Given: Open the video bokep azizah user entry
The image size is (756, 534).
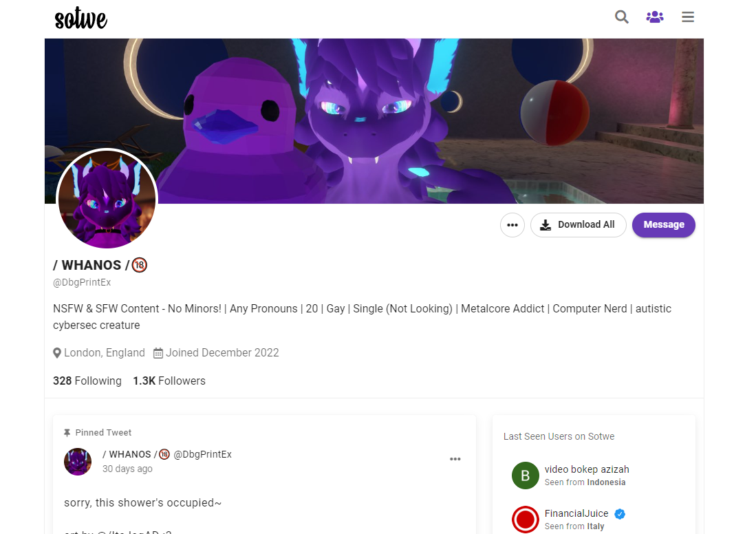Looking at the screenshot, I should click(x=587, y=475).
